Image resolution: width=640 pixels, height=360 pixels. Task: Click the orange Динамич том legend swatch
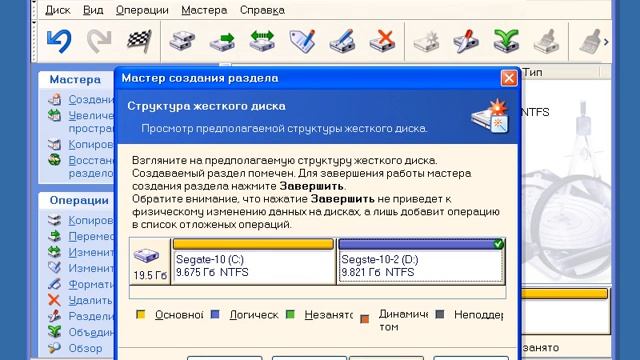pyautogui.click(x=364, y=318)
